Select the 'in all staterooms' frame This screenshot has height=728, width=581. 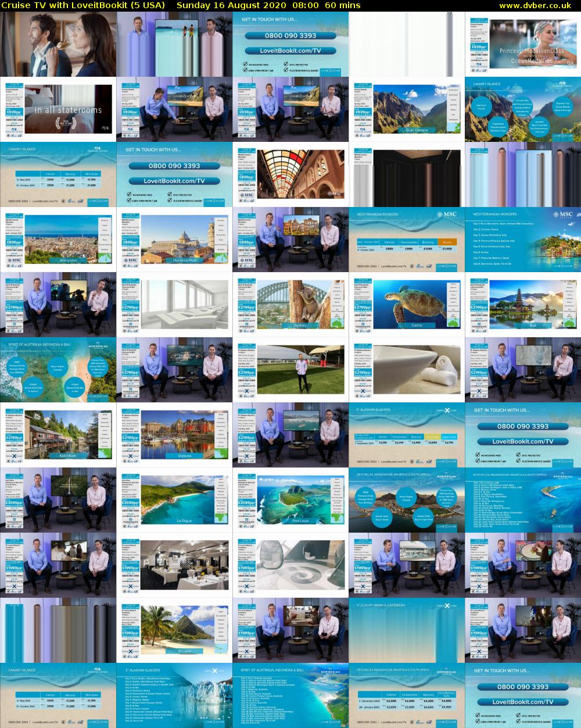tap(58, 109)
